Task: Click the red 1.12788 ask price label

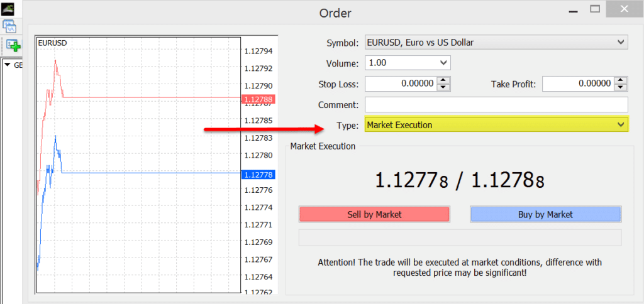Action: (x=258, y=99)
